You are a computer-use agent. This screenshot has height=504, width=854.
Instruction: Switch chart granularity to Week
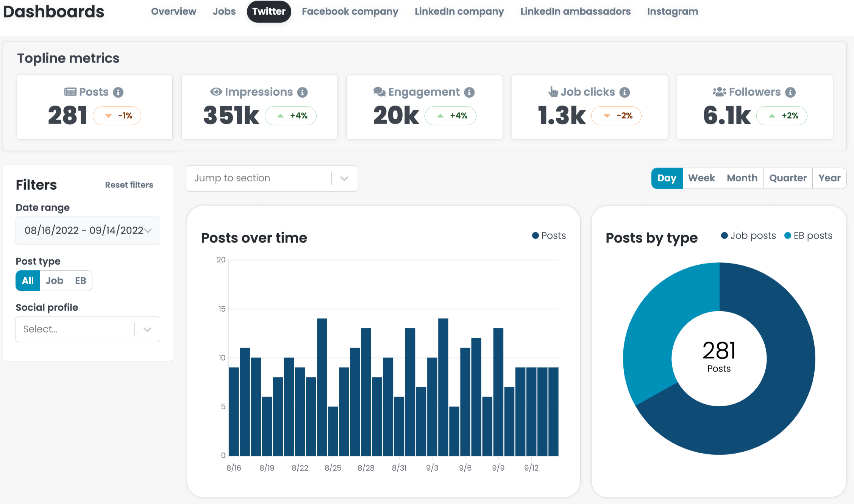pos(701,178)
